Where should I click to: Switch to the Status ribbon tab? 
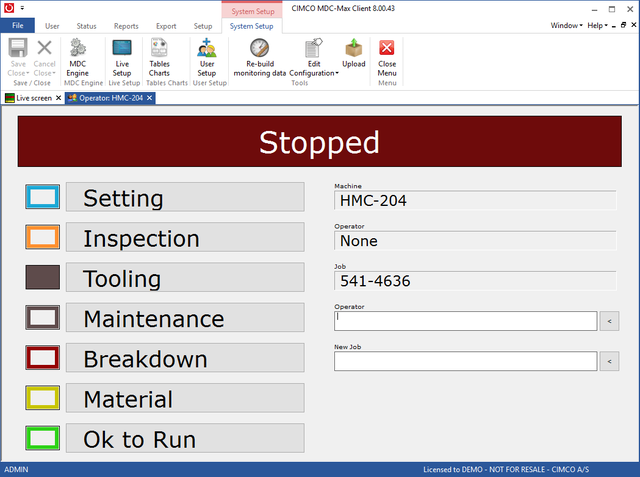tap(86, 26)
